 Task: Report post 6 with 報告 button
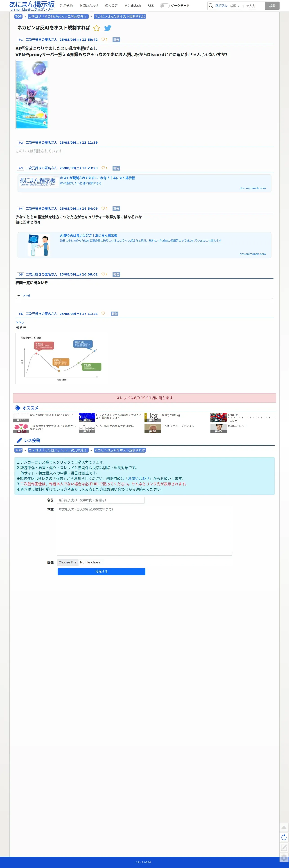(x=115, y=314)
